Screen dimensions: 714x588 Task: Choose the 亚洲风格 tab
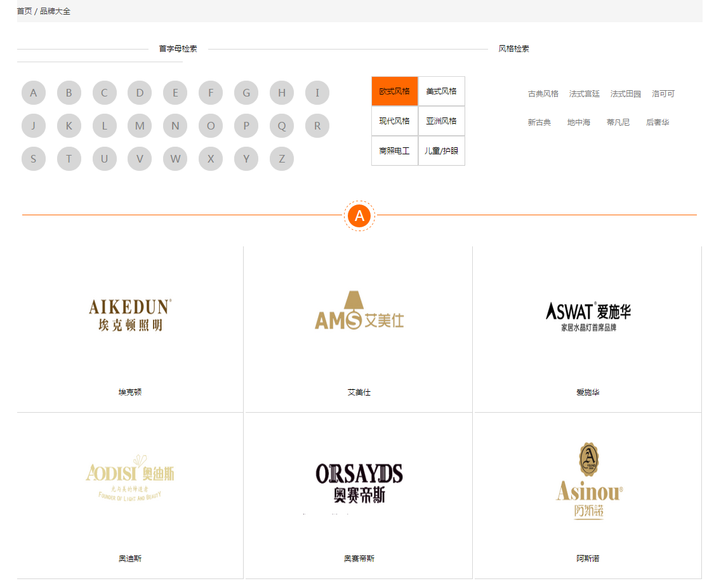pos(441,121)
